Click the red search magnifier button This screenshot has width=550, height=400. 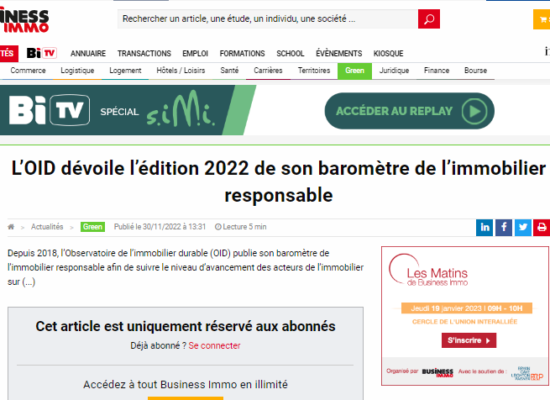(429, 19)
